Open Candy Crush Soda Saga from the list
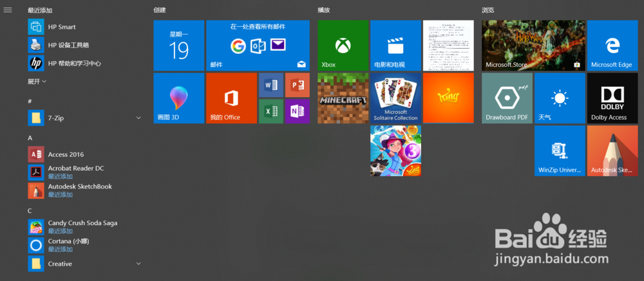The width and height of the screenshot is (644, 281). pos(84,227)
